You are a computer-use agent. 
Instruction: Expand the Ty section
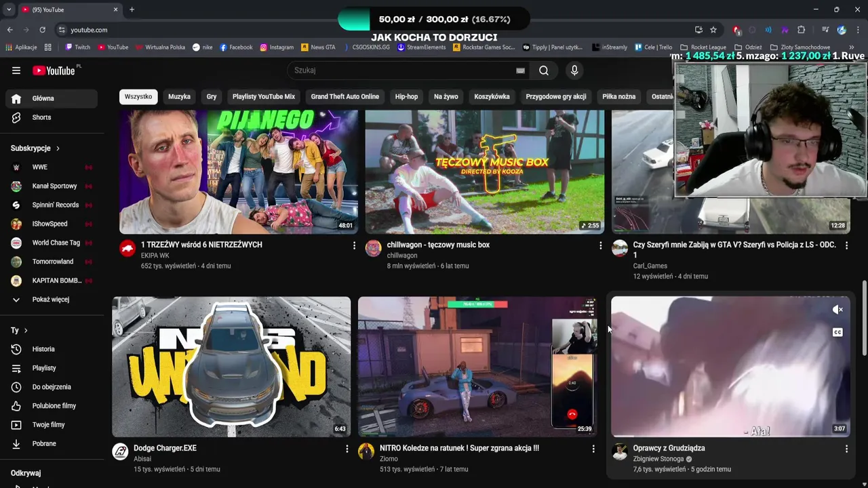[19, 330]
